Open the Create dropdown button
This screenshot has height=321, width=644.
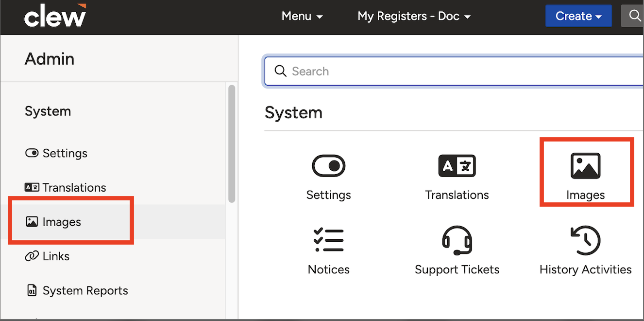click(578, 16)
